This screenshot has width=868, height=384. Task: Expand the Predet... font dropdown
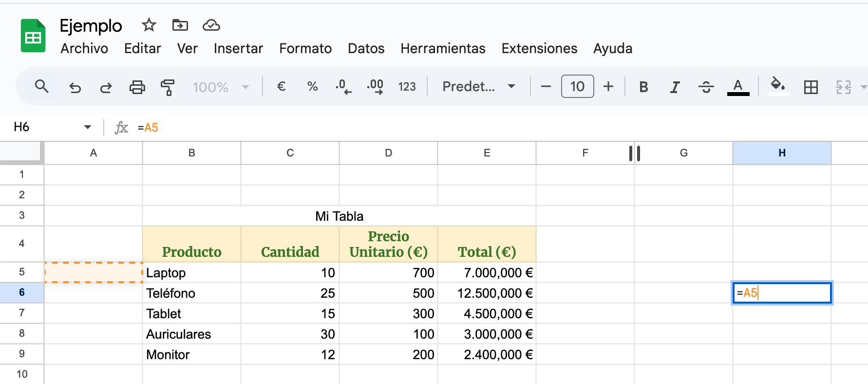coord(478,87)
